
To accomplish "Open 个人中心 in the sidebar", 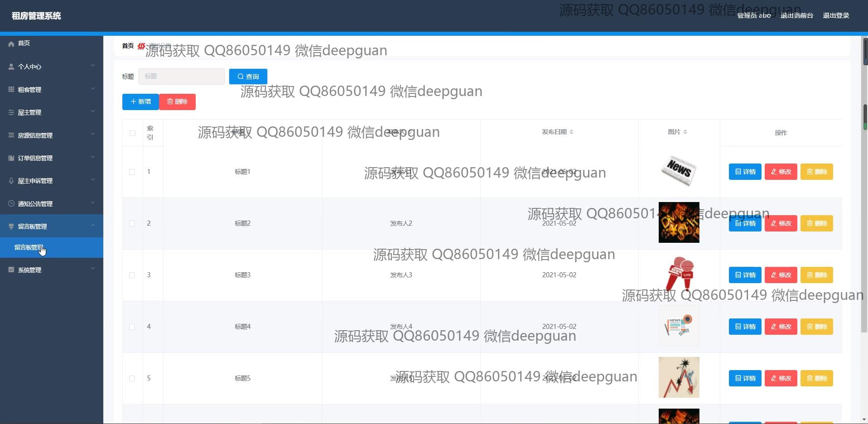I will pos(52,67).
